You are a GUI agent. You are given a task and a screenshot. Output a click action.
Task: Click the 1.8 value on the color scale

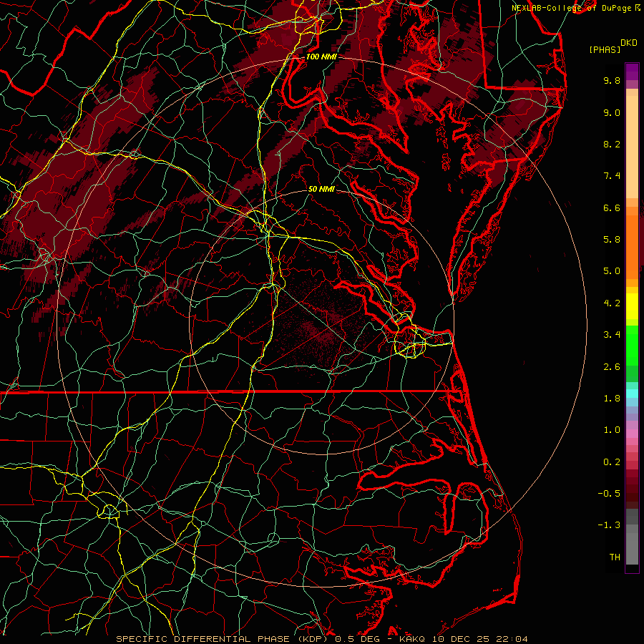point(612,399)
